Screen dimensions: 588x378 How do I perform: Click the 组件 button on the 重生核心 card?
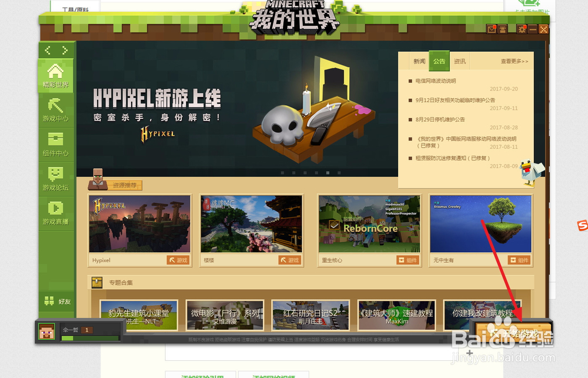[408, 260]
